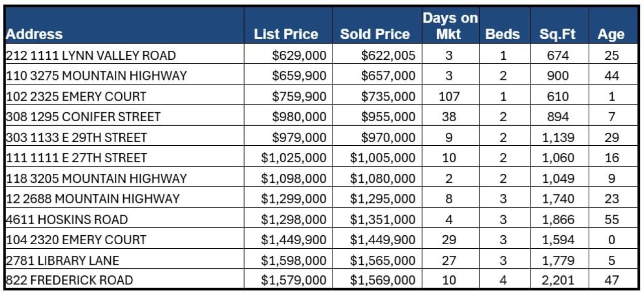Select the 102 2325 Emery Court row
Image resolution: width=644 pixels, height=295 pixels.
point(76,96)
